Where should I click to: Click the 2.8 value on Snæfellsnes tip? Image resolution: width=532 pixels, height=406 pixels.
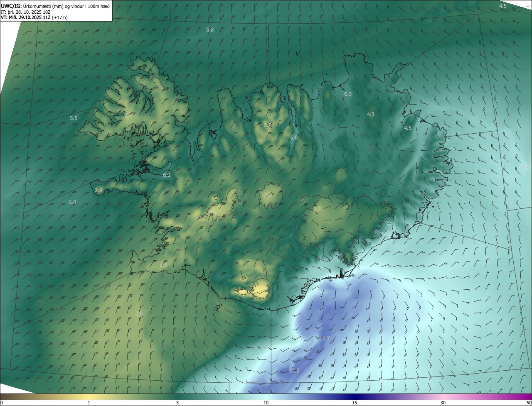pos(99,191)
